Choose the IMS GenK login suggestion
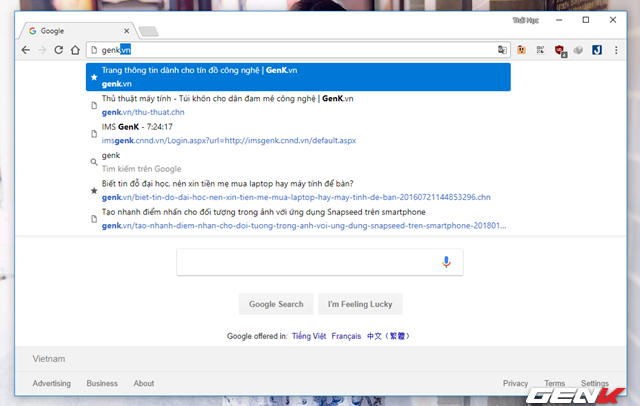 tap(298, 133)
